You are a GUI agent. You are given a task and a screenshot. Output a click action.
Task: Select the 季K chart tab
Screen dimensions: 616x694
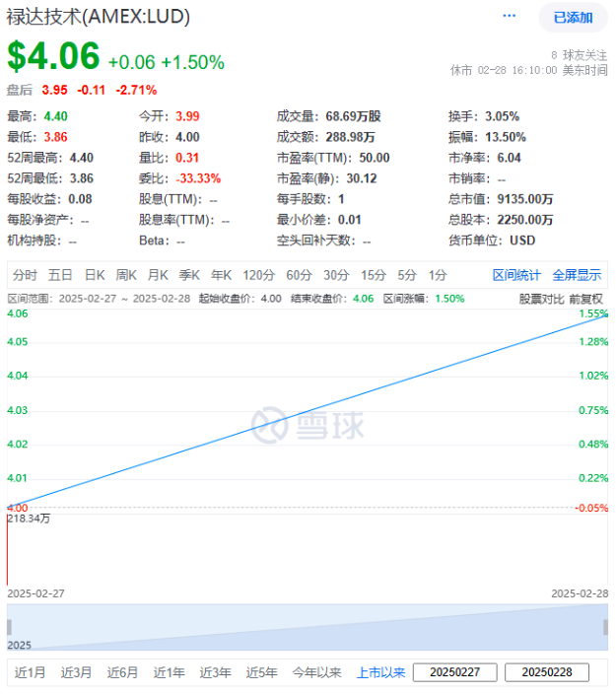[x=189, y=275]
